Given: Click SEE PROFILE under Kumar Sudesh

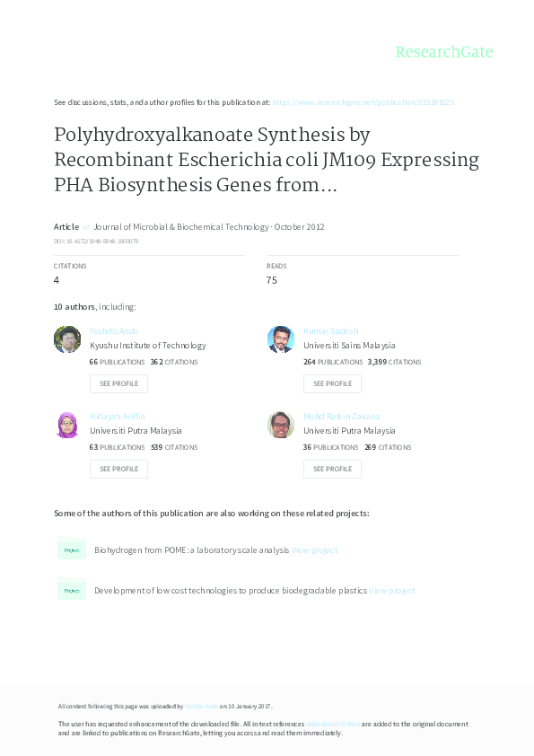Looking at the screenshot, I should coord(332,383).
